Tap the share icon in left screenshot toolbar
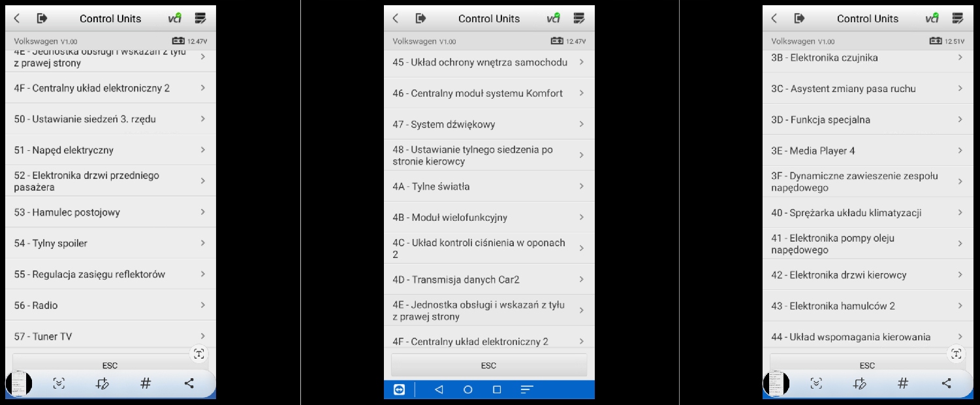Image resolution: width=980 pixels, height=405 pixels. click(189, 383)
